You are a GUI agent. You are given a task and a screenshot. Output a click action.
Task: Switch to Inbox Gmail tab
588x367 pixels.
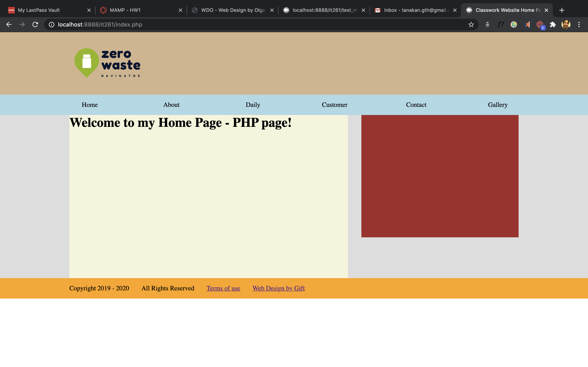[415, 10]
